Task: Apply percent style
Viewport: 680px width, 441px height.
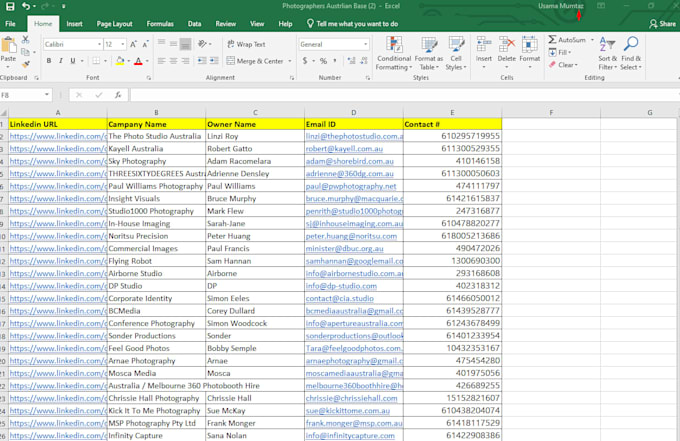Action: 324,61
